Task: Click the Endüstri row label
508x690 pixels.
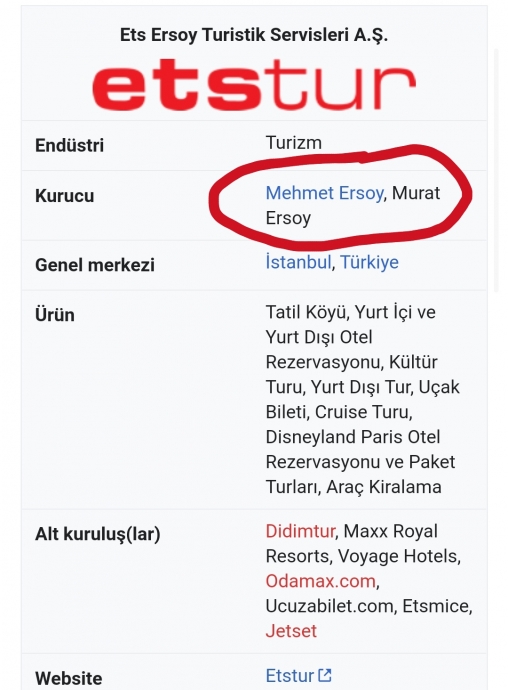Action: (x=70, y=146)
